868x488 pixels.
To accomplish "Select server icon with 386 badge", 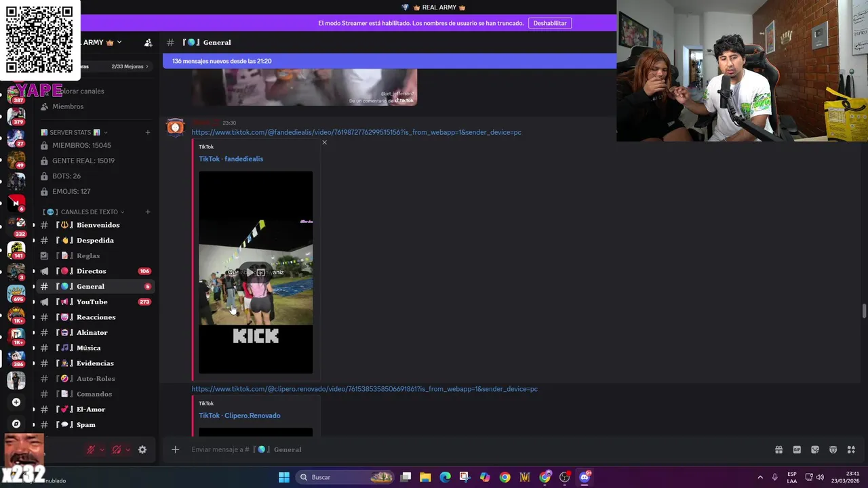I will tap(16, 359).
